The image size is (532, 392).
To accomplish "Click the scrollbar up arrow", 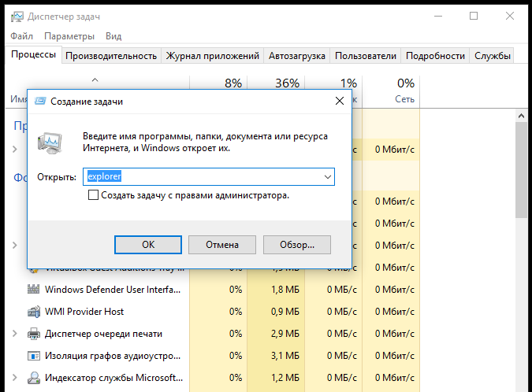I will (521, 116).
